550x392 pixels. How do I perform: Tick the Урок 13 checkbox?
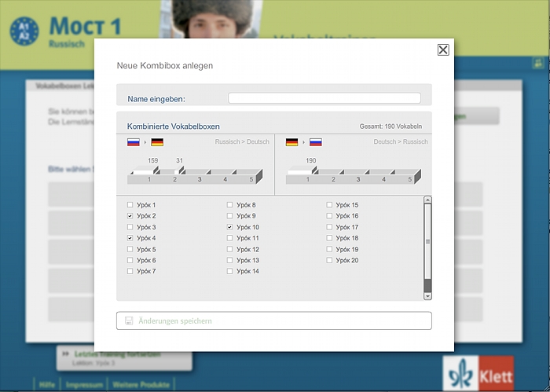pyautogui.click(x=229, y=260)
